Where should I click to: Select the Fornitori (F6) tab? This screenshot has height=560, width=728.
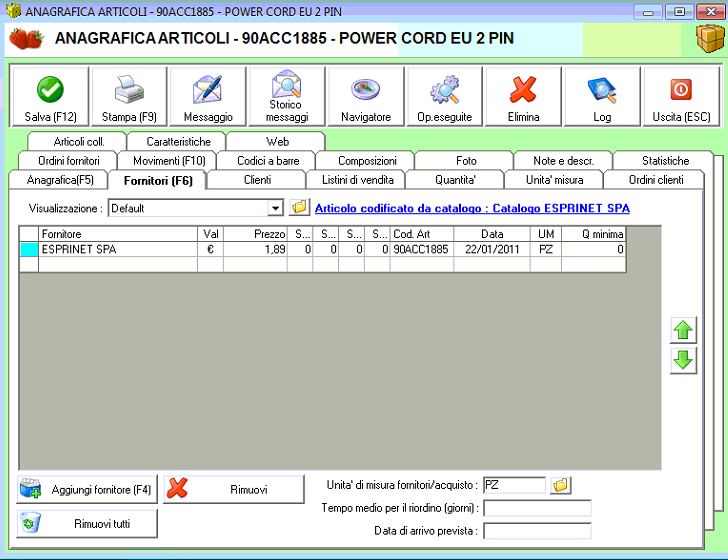click(x=158, y=180)
